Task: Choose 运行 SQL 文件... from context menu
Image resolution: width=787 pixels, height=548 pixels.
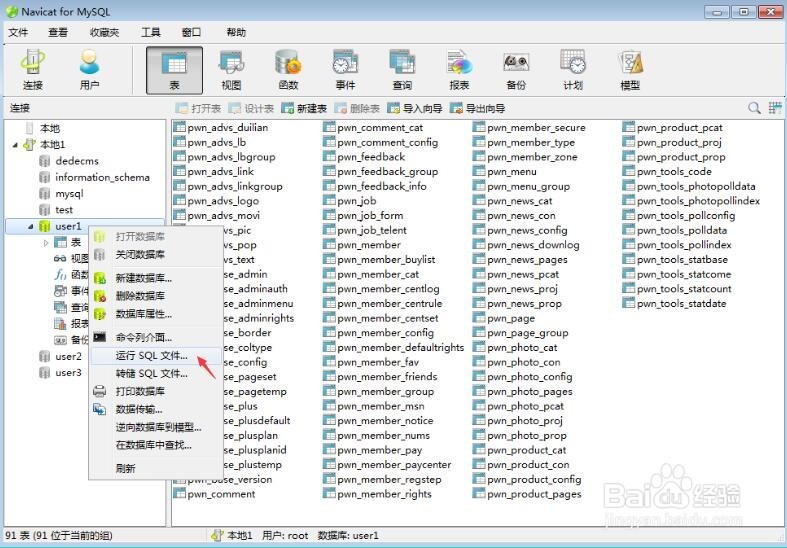Action: pyautogui.click(x=156, y=356)
